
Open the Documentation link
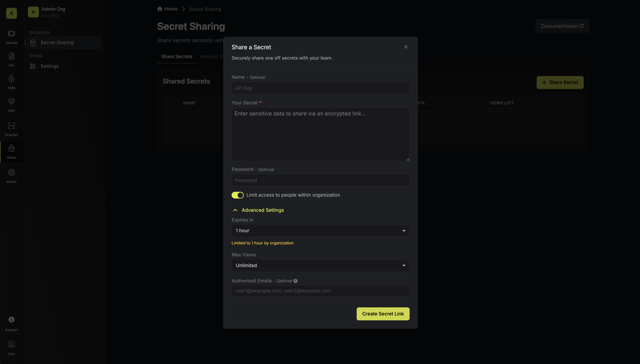point(562,26)
